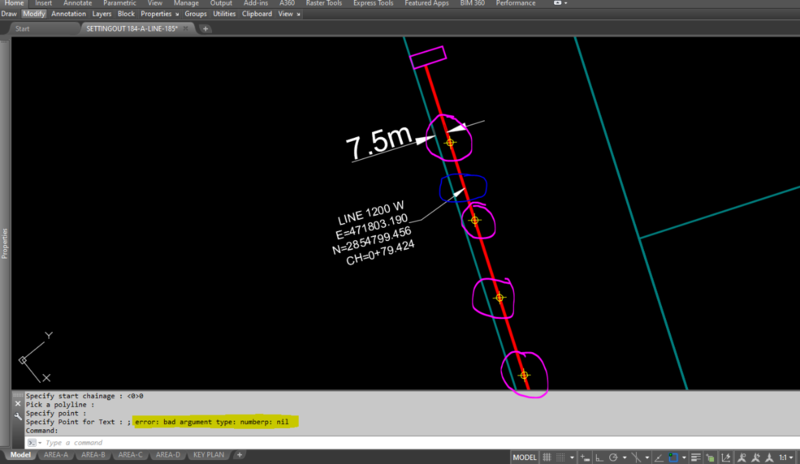This screenshot has width=800, height=464.
Task: Click the MODEL space button in status bar
Action: 523,456
